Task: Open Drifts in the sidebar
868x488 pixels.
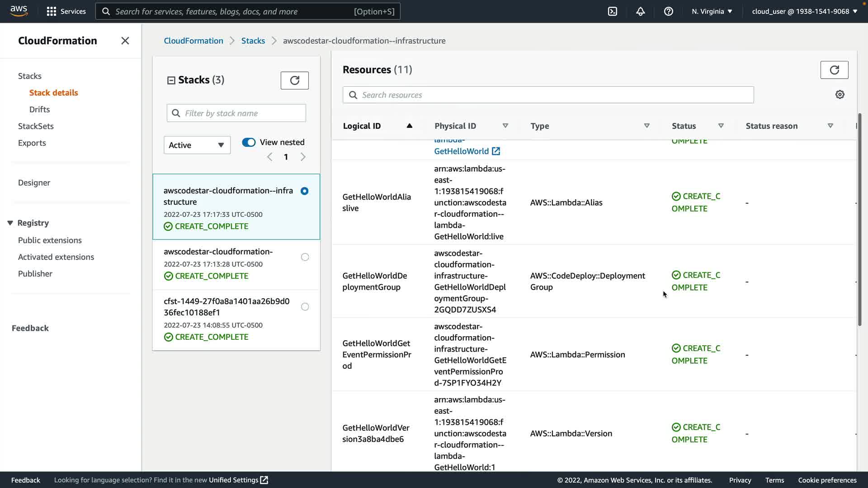Action: (x=39, y=109)
